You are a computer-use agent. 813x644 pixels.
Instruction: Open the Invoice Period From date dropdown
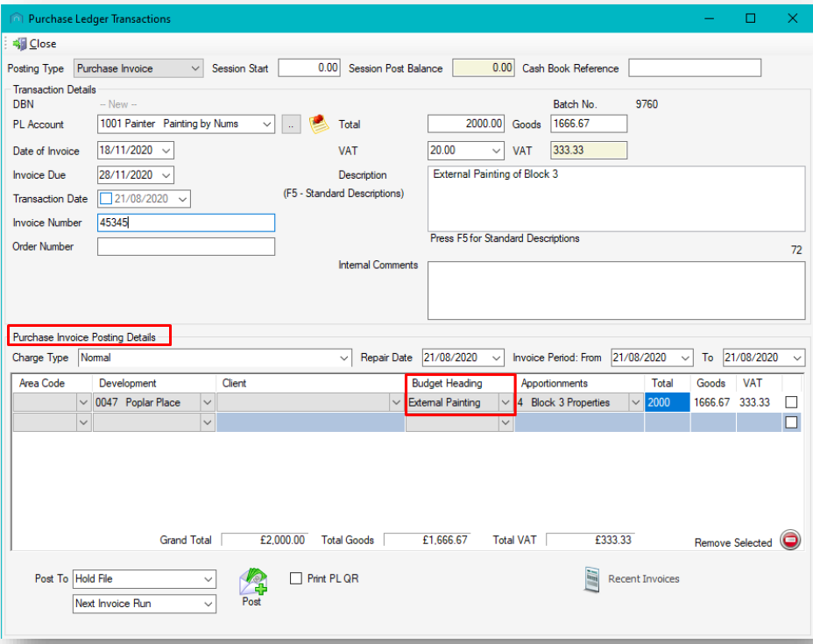(x=685, y=358)
